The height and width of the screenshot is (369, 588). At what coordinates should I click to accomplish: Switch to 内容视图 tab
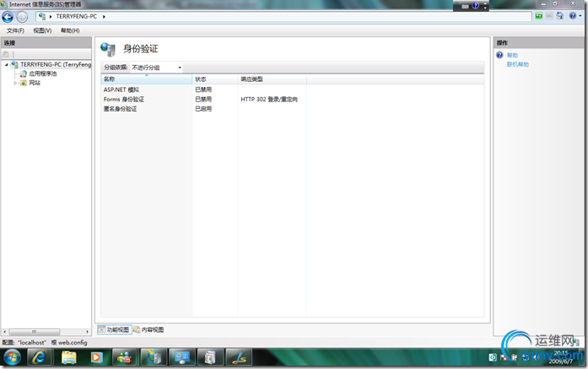[x=148, y=329]
